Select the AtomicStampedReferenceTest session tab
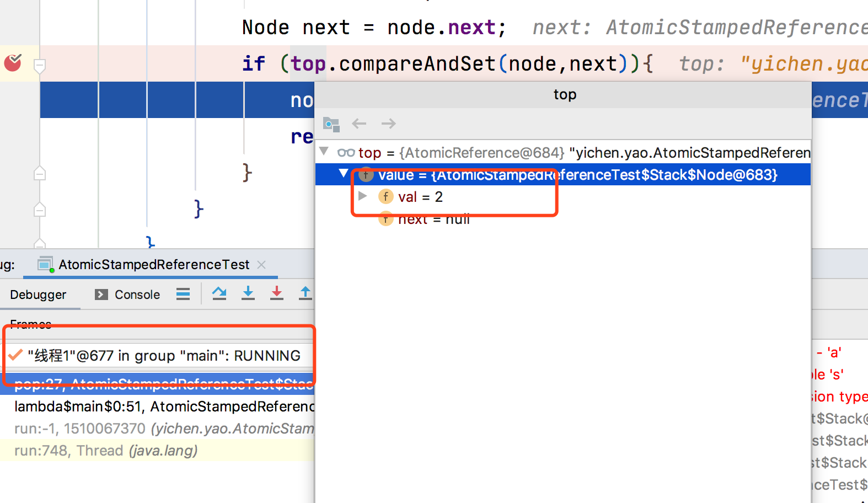The width and height of the screenshot is (868, 503). 153,265
